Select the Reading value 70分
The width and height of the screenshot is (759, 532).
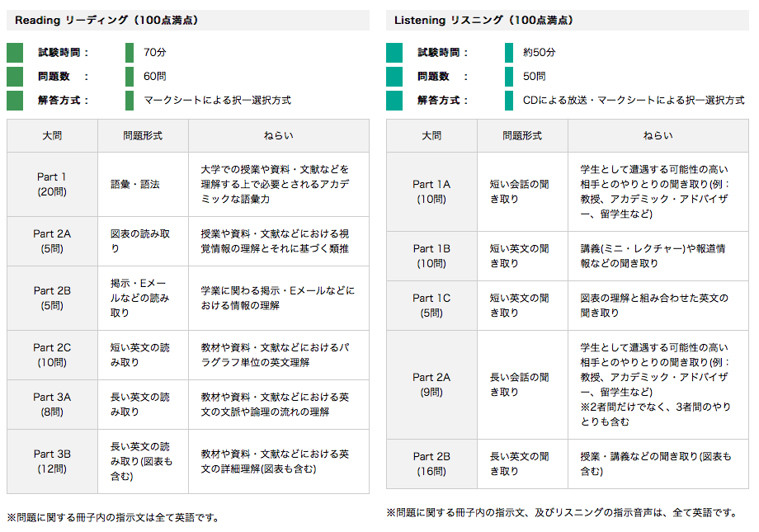tap(155, 52)
